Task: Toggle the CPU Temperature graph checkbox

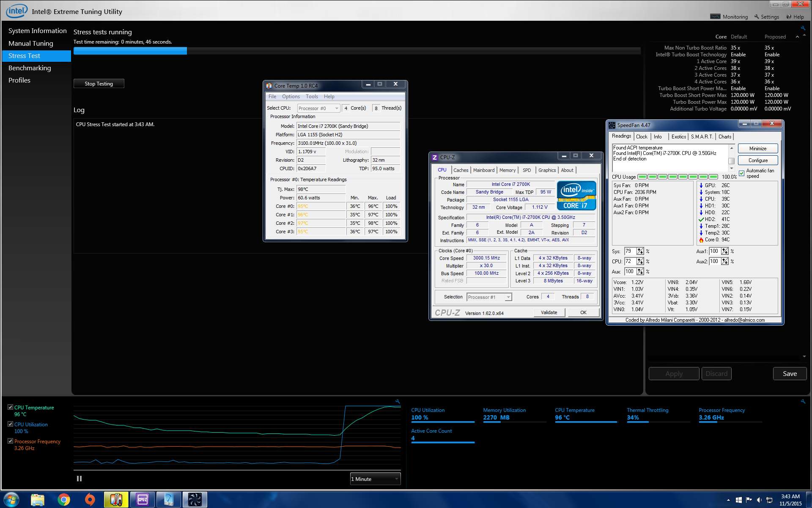Action: tap(10, 407)
